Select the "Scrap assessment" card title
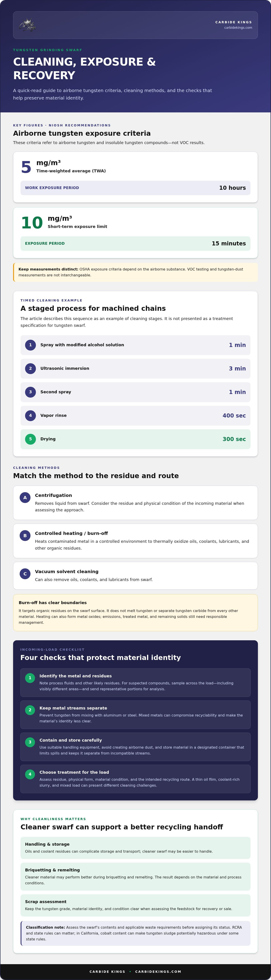The width and height of the screenshot is (271, 980). 46,902
